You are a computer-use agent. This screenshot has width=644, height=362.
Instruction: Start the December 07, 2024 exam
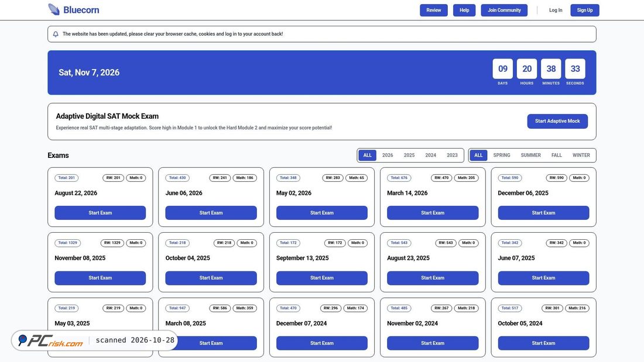tap(322, 343)
